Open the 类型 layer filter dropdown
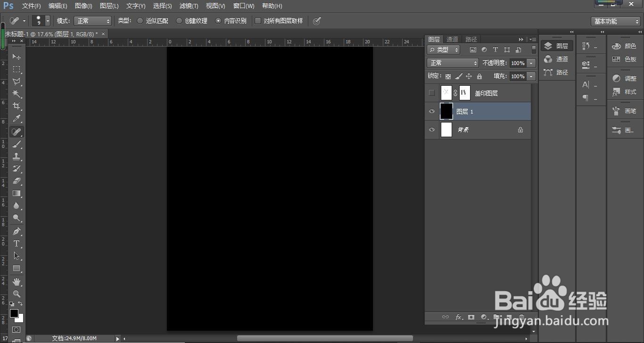 tap(444, 49)
